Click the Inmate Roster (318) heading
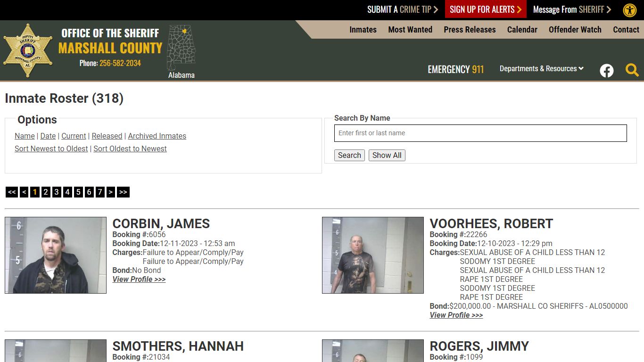 pos(64,98)
